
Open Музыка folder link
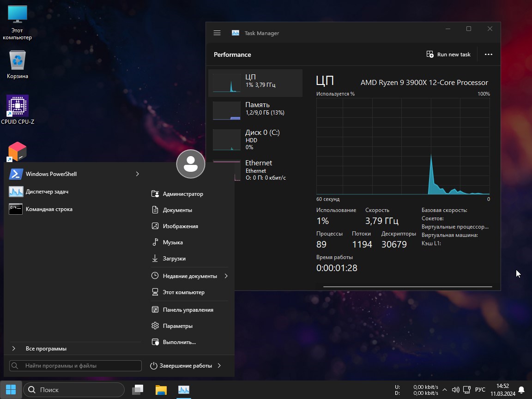click(189, 242)
